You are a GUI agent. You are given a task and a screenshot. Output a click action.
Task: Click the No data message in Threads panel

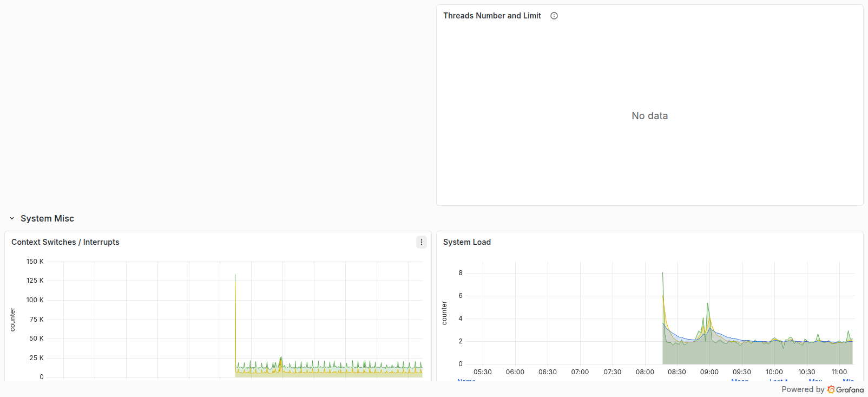click(x=650, y=116)
